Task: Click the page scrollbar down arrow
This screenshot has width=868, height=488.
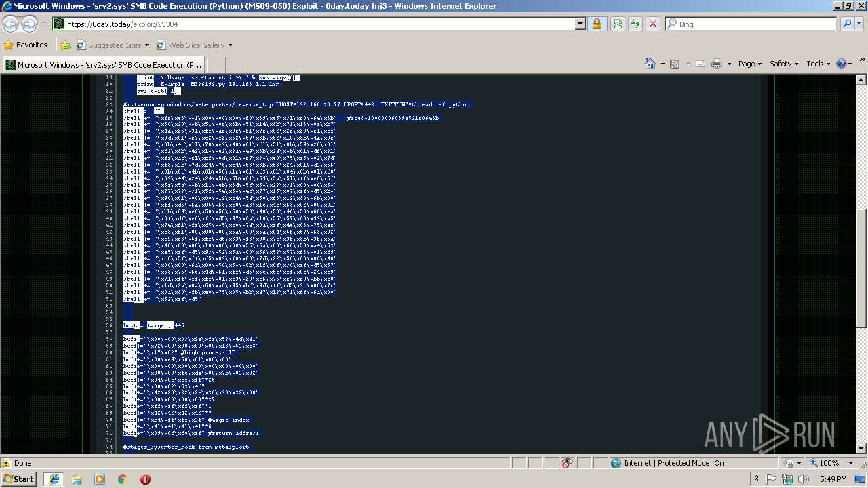Action: coord(862,449)
